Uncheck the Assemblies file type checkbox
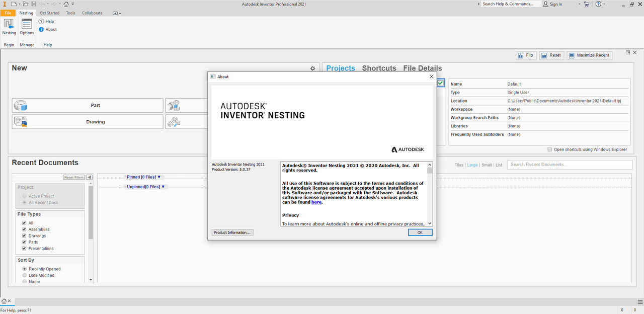 pos(24,229)
